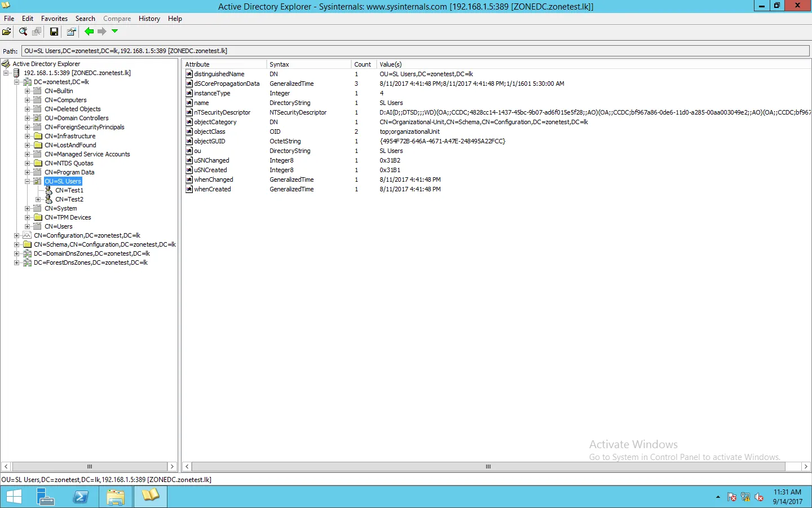
Task: Select the nTSecurityDescriptor attribute row
Action: coord(496,112)
